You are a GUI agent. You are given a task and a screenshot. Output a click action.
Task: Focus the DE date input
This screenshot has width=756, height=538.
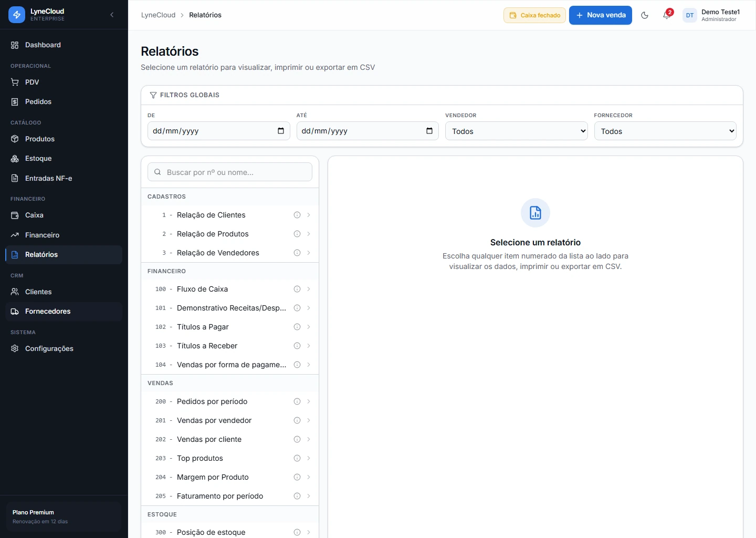click(219, 131)
